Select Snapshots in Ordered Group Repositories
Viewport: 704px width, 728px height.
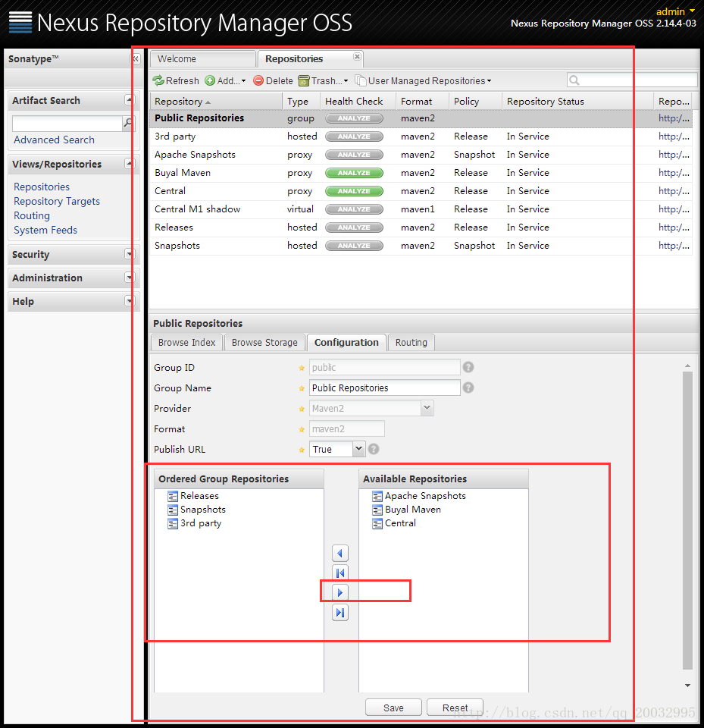(203, 510)
